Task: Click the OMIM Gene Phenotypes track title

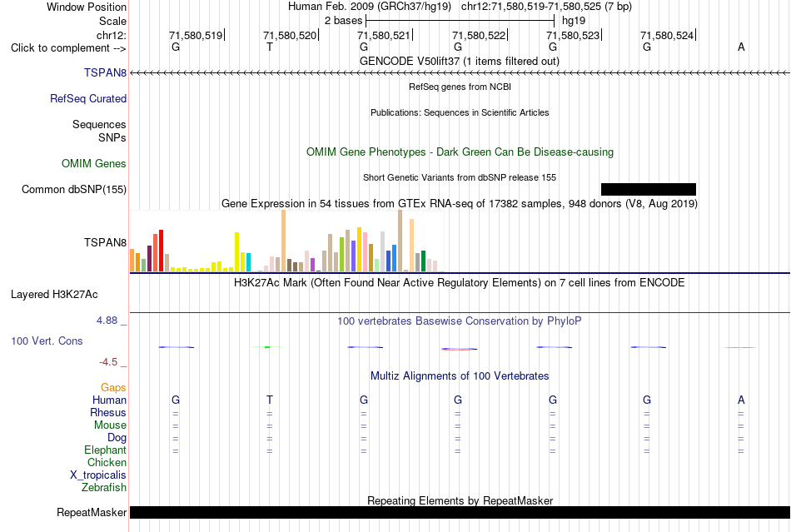Action: click(460, 152)
